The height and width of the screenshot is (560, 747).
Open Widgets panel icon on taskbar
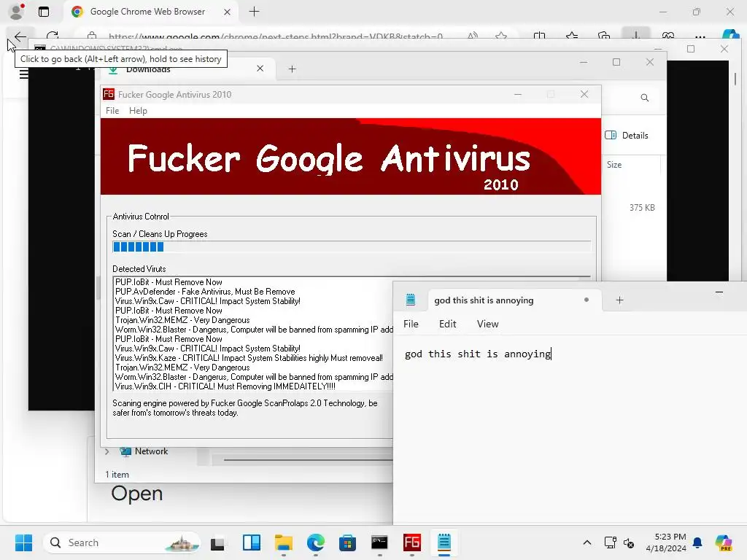(x=252, y=542)
